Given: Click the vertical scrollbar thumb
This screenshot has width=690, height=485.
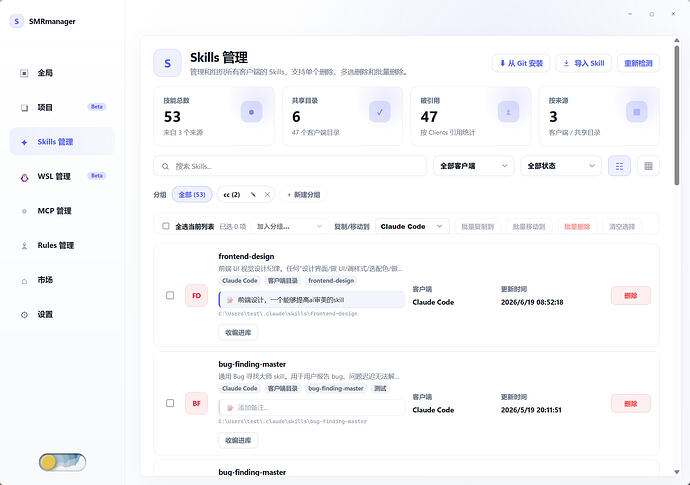Looking at the screenshot, I should [x=677, y=115].
